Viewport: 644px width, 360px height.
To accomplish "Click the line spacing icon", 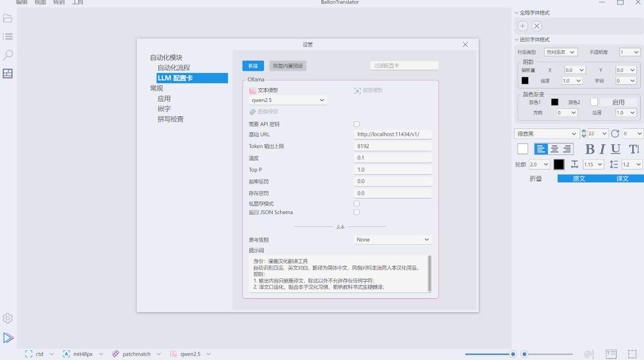I will (614, 165).
